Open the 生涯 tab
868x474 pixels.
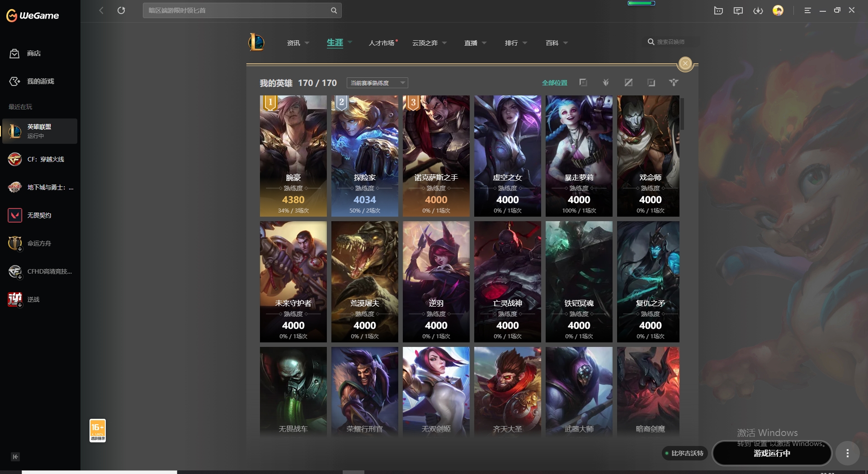(x=335, y=43)
